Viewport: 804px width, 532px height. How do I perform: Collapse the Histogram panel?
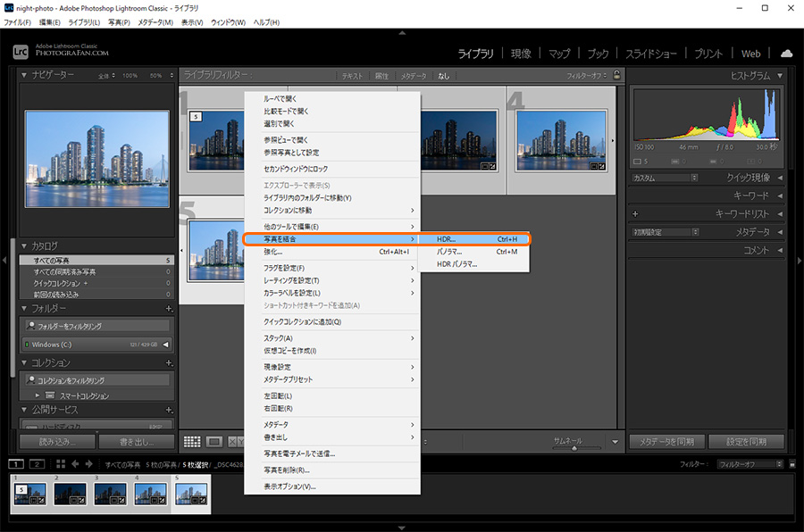point(780,75)
